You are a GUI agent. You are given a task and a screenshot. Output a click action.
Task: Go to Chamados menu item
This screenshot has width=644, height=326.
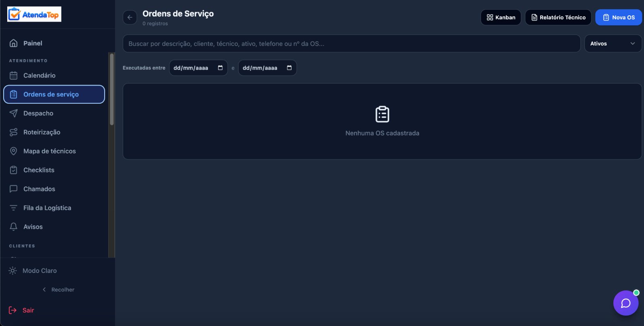pos(54,189)
